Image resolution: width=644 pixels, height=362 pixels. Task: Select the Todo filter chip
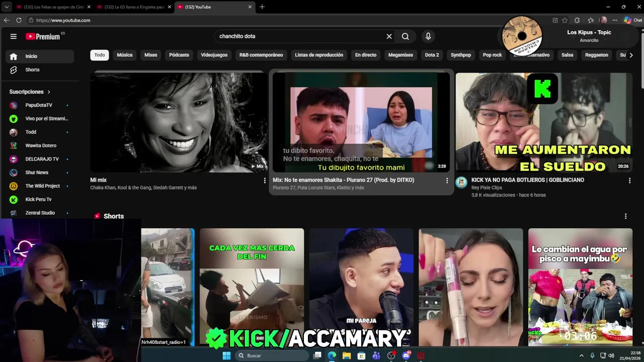click(x=100, y=55)
